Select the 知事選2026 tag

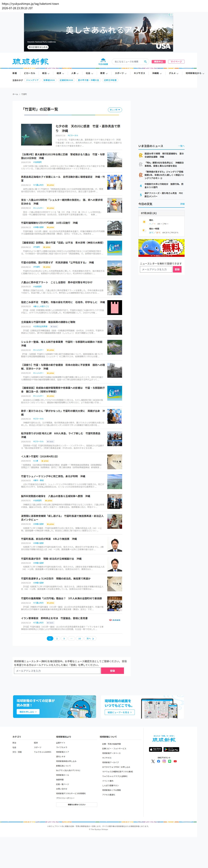point(49,80)
